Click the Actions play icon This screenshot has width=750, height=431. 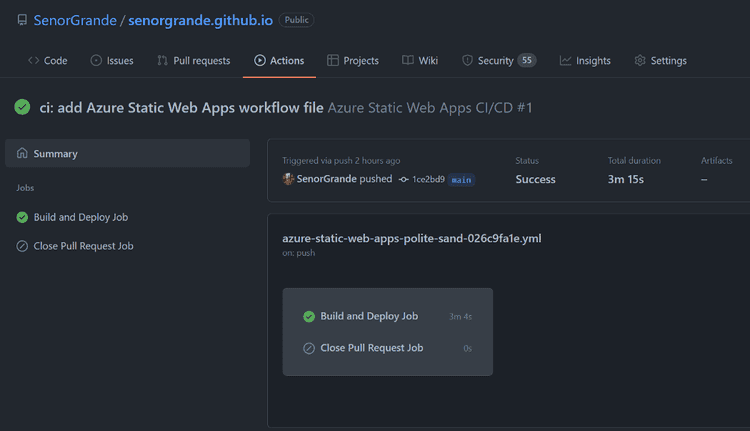tap(260, 60)
